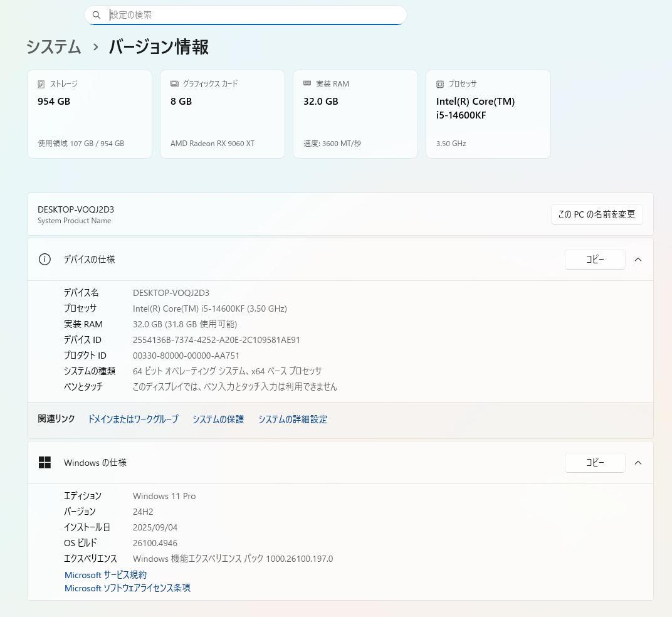The height and width of the screenshot is (617, 672).
Task: Open Microsoft ソフトウェアライセンス条項
Action: coord(127,588)
